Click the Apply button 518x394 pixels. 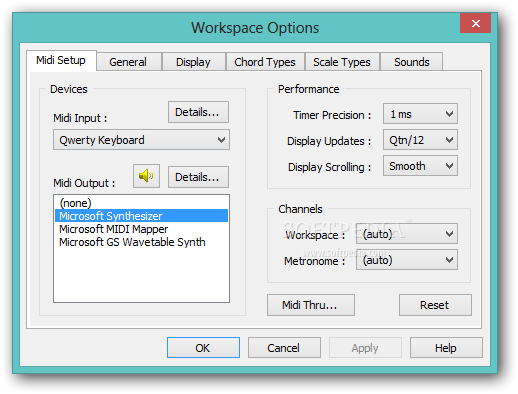[365, 348]
